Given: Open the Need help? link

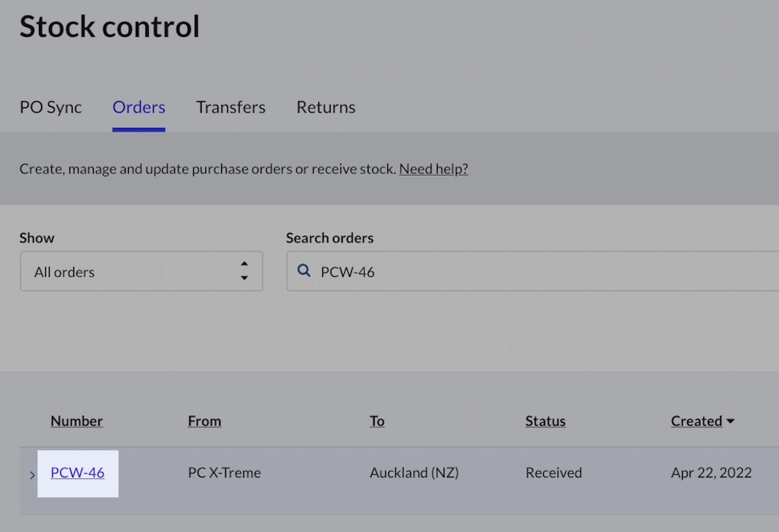Looking at the screenshot, I should [433, 169].
